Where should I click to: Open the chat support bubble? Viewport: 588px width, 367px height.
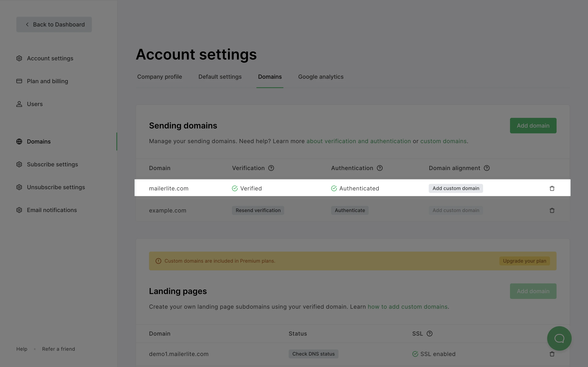coord(559,338)
